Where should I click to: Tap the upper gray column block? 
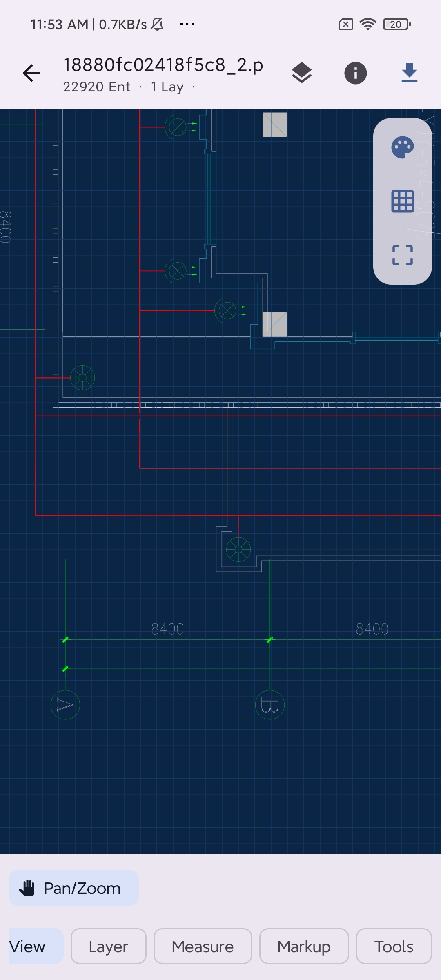pos(275,125)
